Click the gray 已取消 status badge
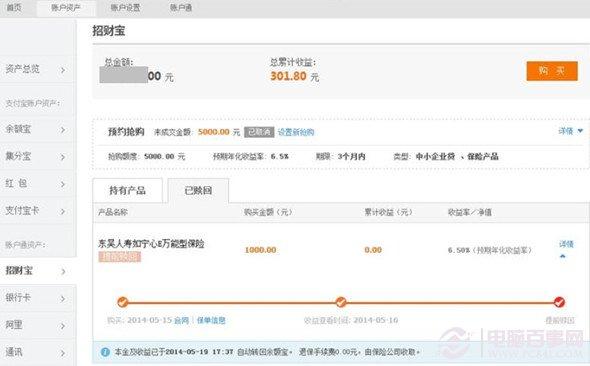The image size is (590, 366). [259, 132]
